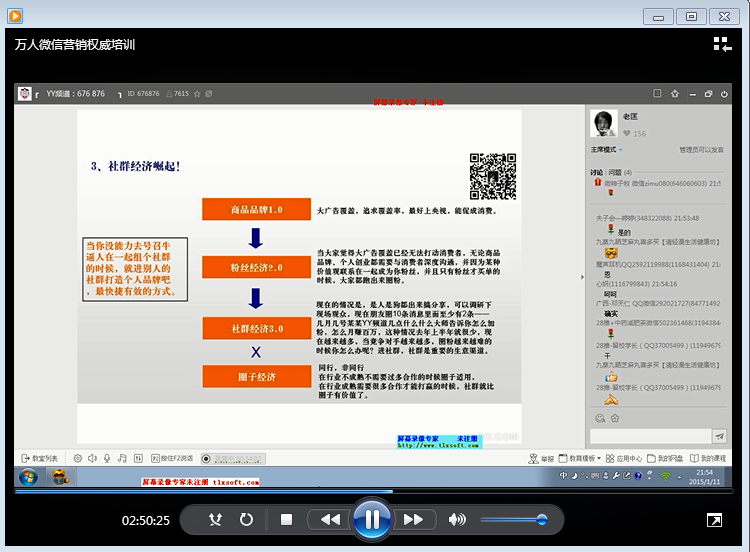Turn on shuffle in player controls

[x=215, y=520]
